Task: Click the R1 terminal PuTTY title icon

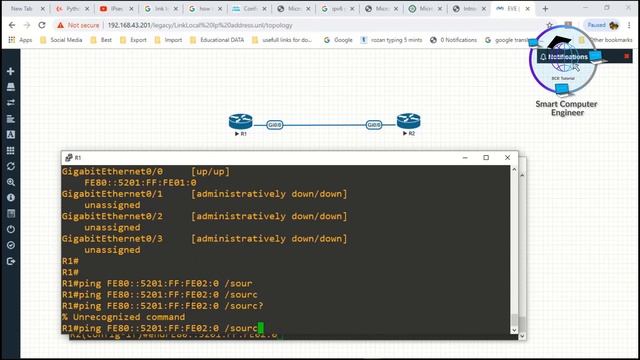Action: (x=69, y=158)
